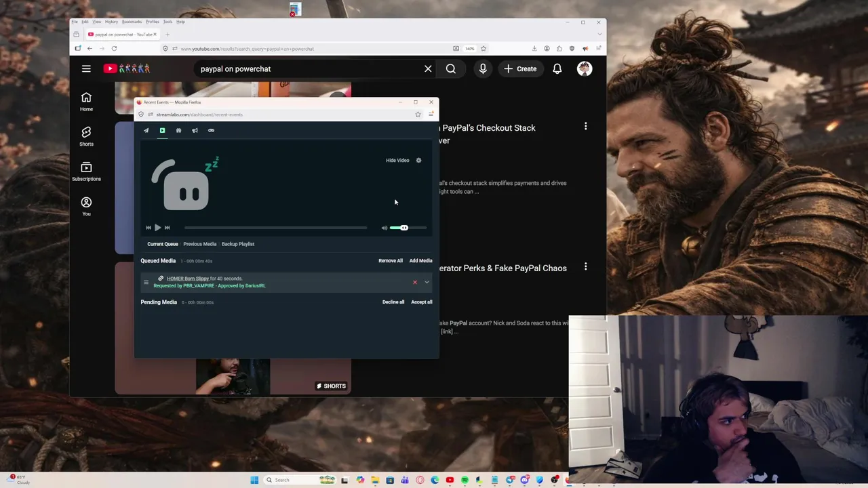Open File Explorer from the taskbar
Screen dimensions: 868x488
375,480
